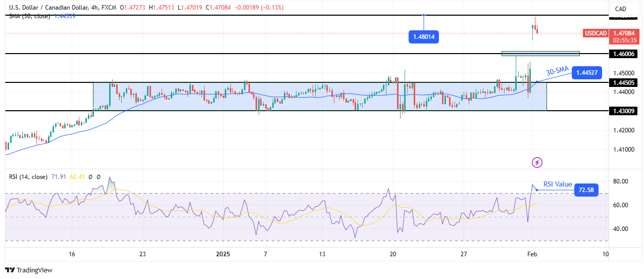This screenshot has height=279, width=644.
Task: Click the 1.45000 price axis label
Action: (x=623, y=73)
